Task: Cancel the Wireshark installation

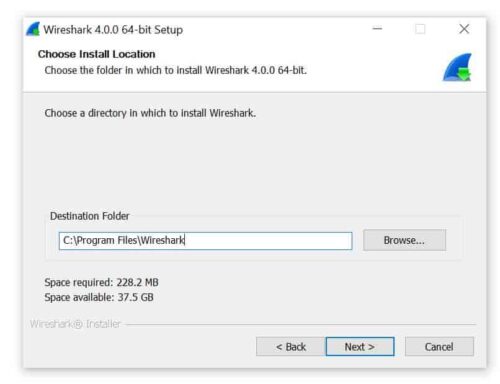Action: coord(439,347)
